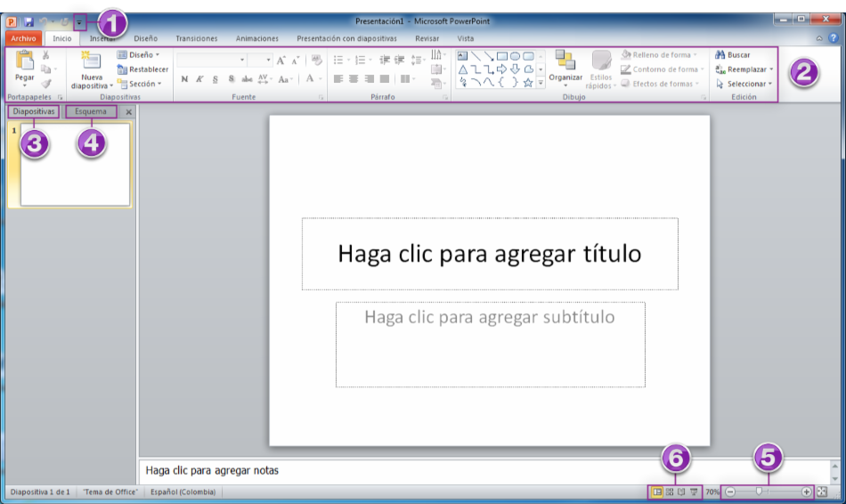
Task: Center text in Párrafo group
Action: pyautogui.click(x=354, y=79)
